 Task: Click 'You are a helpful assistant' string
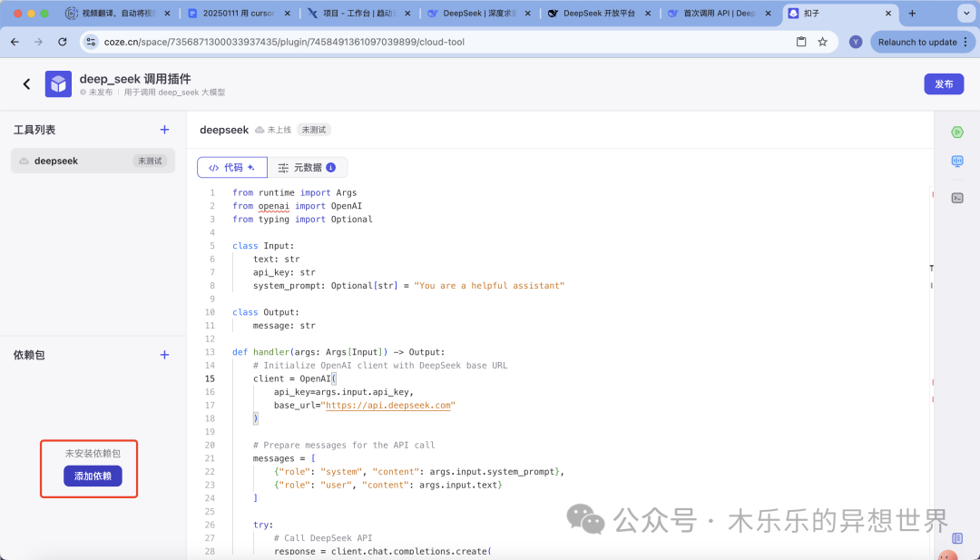[x=489, y=285]
